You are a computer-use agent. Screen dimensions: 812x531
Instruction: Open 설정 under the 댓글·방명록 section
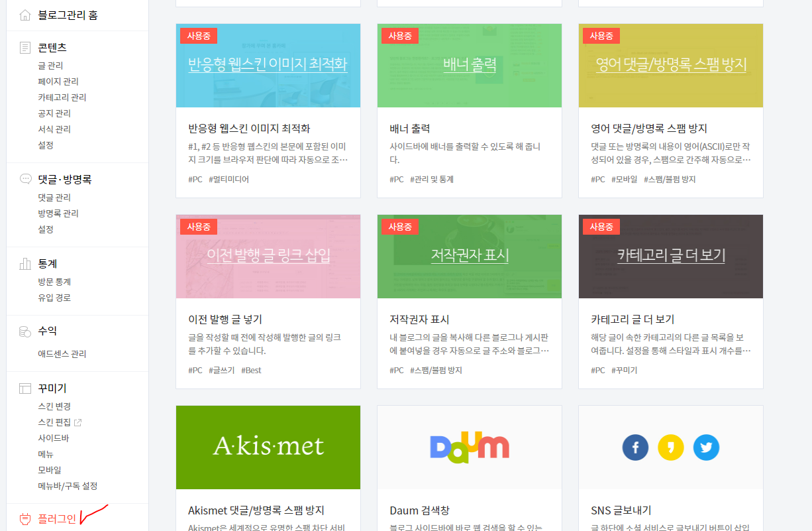pos(46,229)
